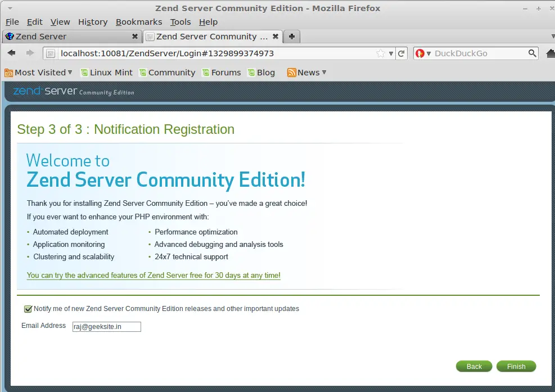Click the News feed RSS icon
The width and height of the screenshot is (555, 392).
tap(291, 73)
